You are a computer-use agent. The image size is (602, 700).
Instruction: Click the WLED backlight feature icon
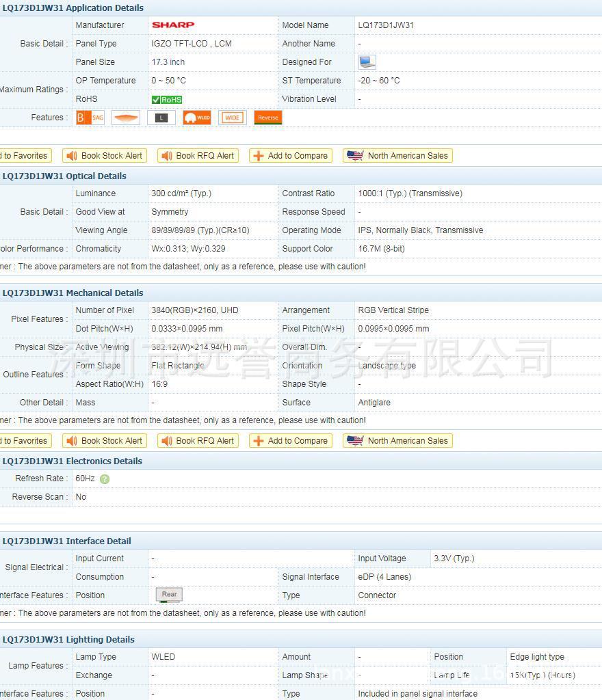197,118
